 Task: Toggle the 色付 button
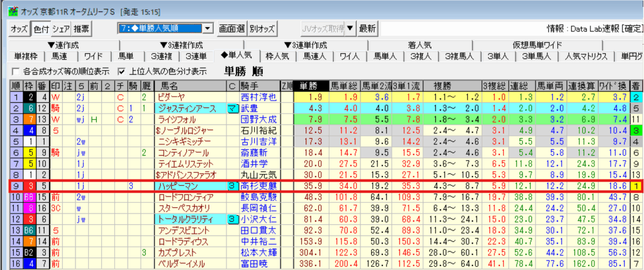(40, 28)
